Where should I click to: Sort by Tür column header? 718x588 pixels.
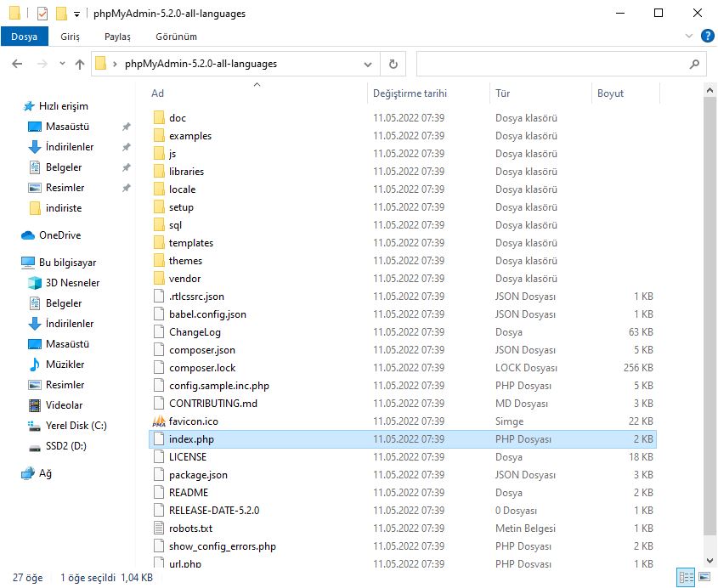tap(502, 93)
